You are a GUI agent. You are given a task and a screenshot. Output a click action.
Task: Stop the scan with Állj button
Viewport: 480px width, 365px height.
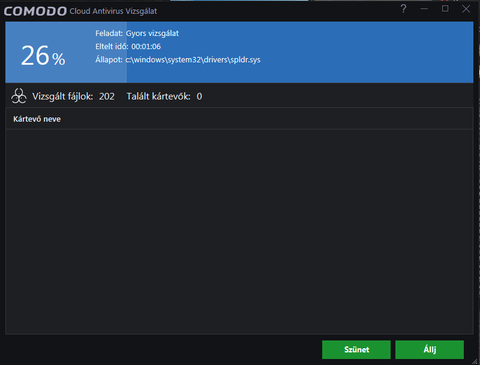click(x=429, y=350)
